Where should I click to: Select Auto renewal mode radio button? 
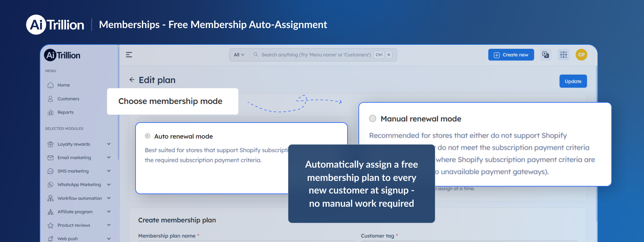pos(147,136)
